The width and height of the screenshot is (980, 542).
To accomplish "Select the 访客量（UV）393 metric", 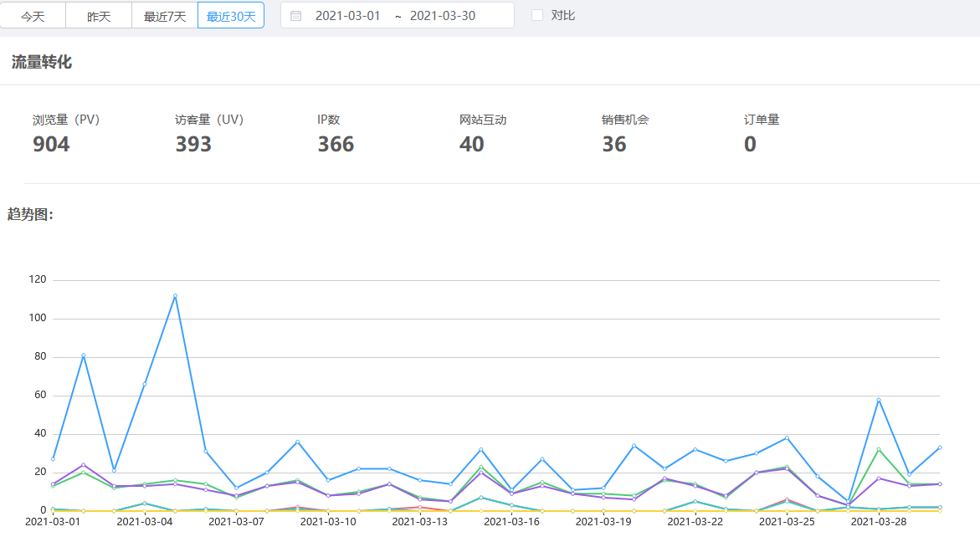I will [209, 134].
